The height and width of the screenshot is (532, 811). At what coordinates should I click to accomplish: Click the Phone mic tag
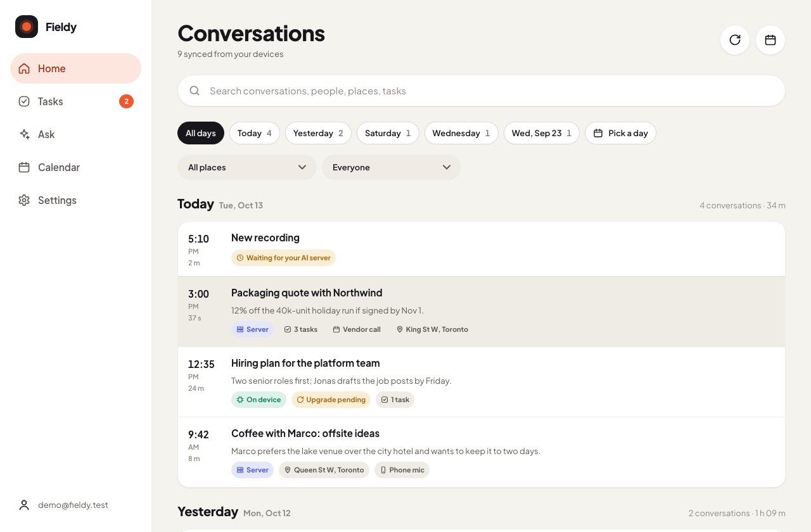click(x=402, y=470)
